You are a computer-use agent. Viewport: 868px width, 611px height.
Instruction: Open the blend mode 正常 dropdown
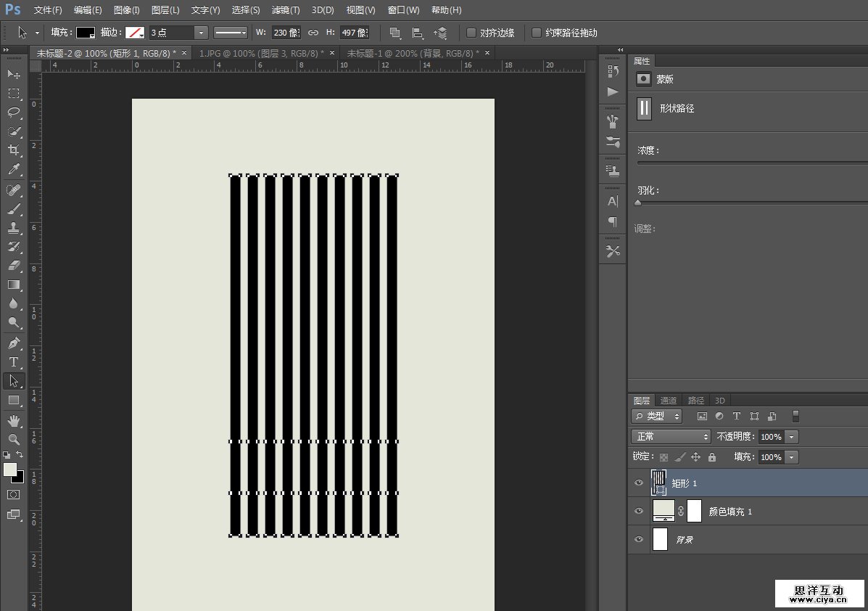(671, 437)
